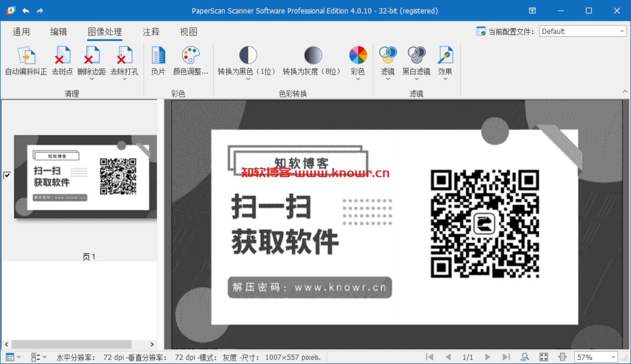Go to the previous page
The width and height of the screenshot is (631, 364).
point(448,357)
